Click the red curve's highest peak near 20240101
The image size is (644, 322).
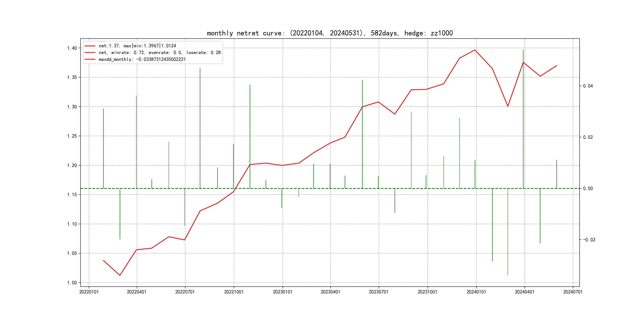(x=475, y=50)
